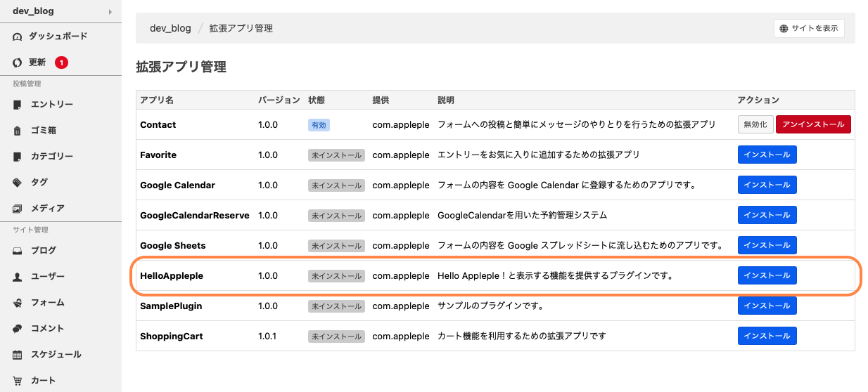The width and height of the screenshot is (868, 392).
Task: Click dev_blog breadcrumb link
Action: pyautogui.click(x=170, y=28)
